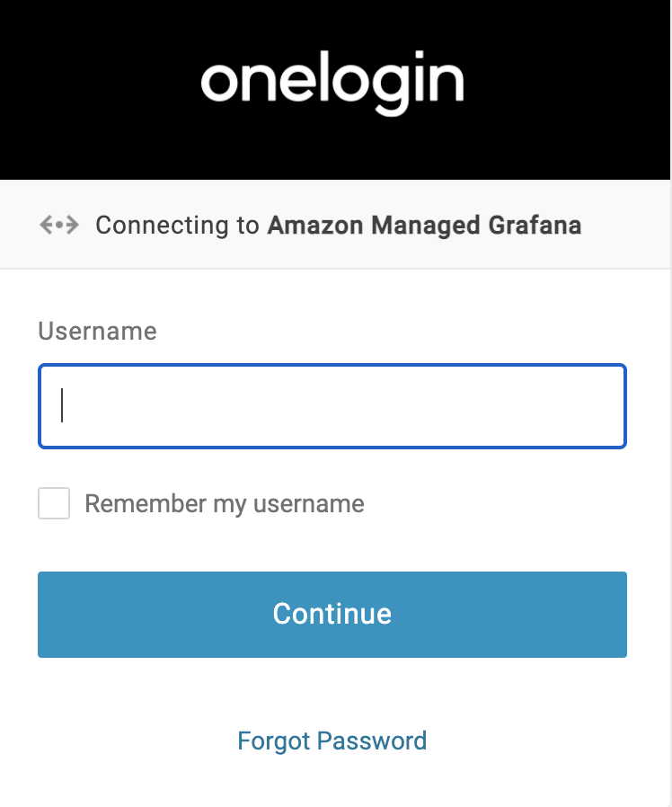Select the left arrow in the connection icon
672x807 pixels.
click(46, 225)
